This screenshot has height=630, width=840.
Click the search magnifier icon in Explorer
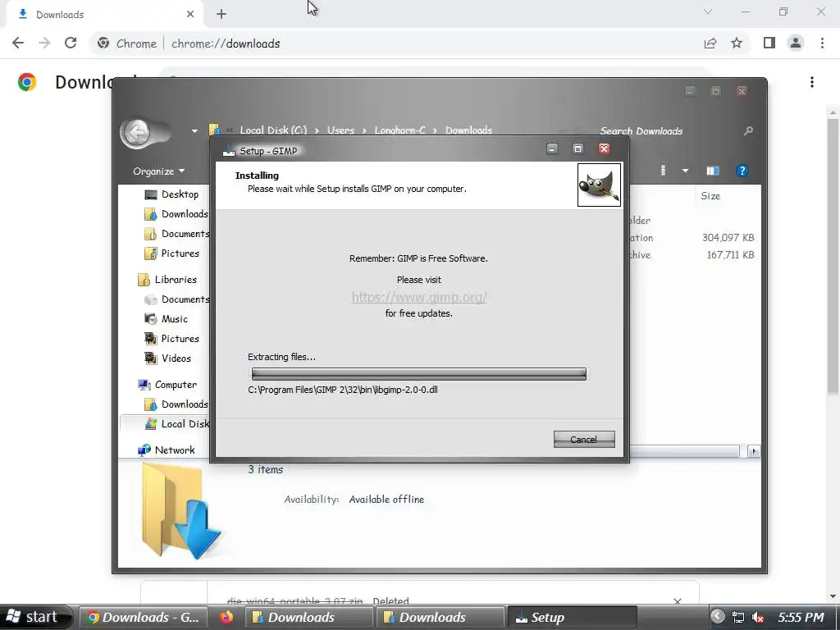[x=748, y=130]
